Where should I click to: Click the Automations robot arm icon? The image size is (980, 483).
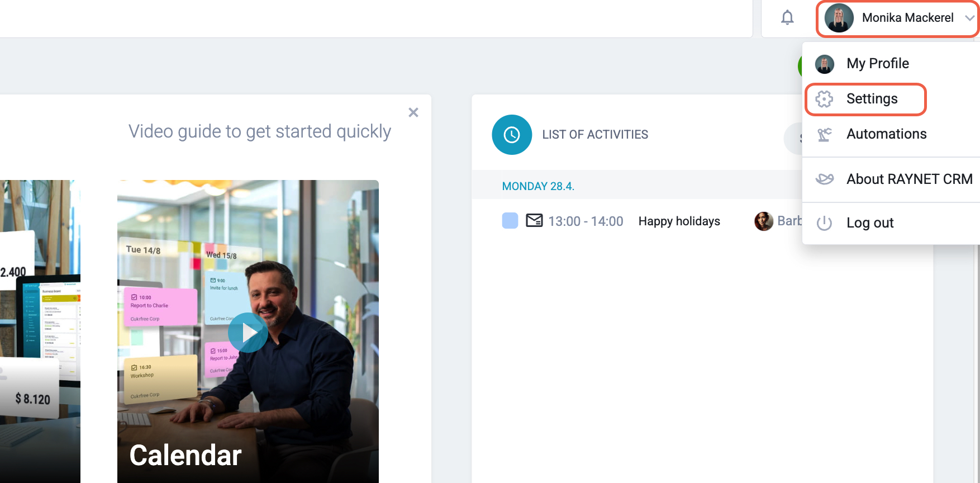pos(824,134)
